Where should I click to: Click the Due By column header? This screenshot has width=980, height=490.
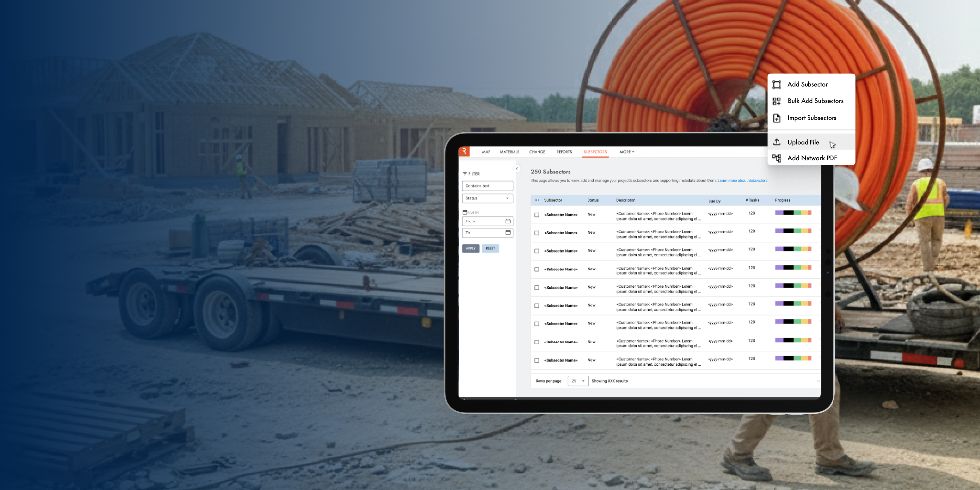714,201
